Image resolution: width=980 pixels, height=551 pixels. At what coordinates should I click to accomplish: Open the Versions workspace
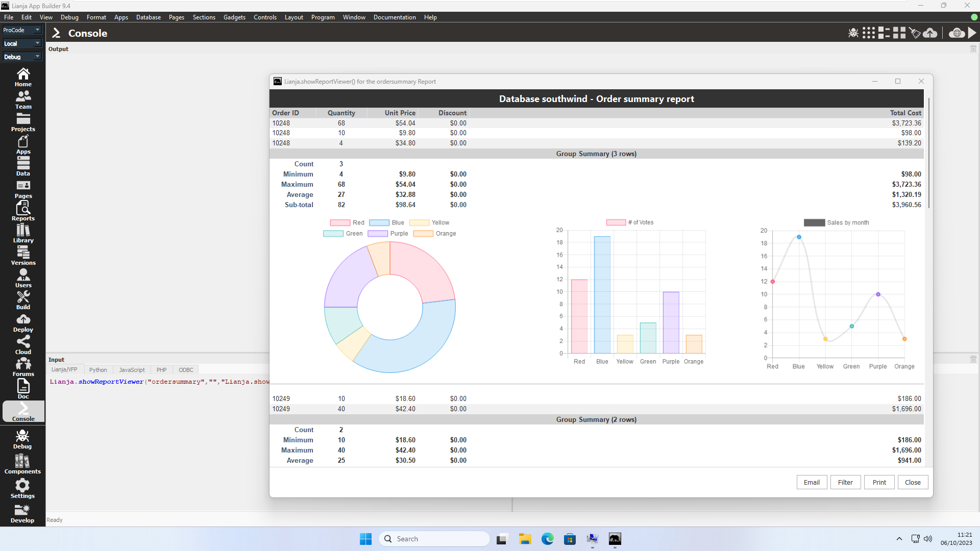(x=23, y=255)
